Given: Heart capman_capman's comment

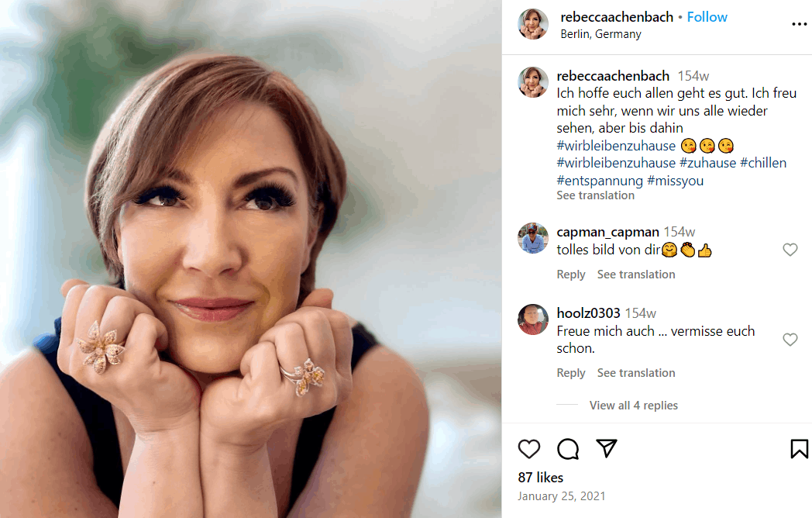Looking at the screenshot, I should pyautogui.click(x=790, y=250).
